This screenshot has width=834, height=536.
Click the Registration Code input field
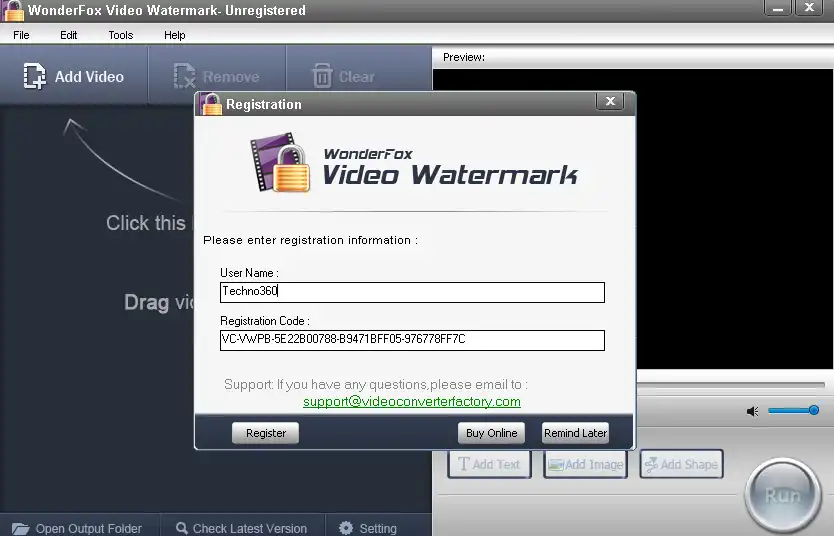[x=412, y=340]
